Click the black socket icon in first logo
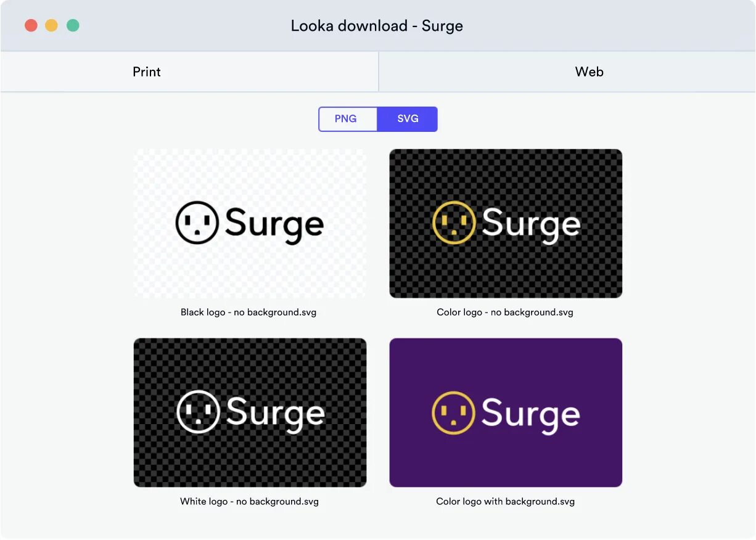The image size is (756, 540). [x=197, y=223]
